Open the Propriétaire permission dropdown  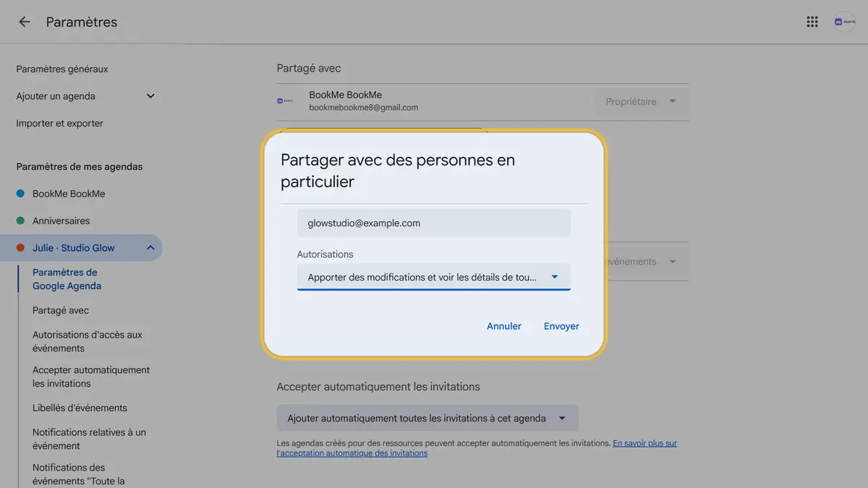(642, 102)
